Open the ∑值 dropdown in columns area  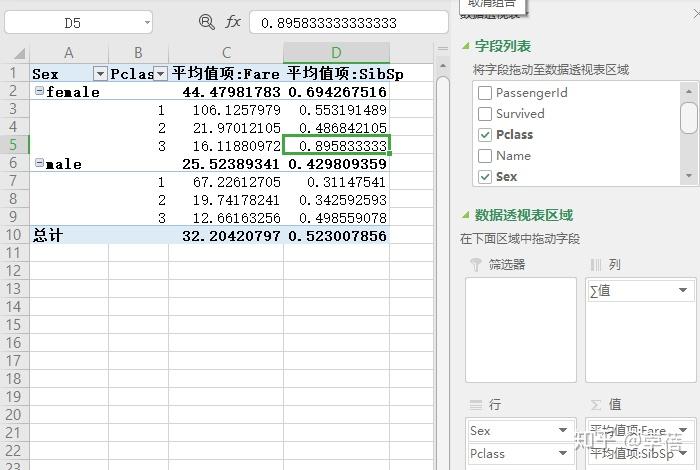(x=683, y=290)
